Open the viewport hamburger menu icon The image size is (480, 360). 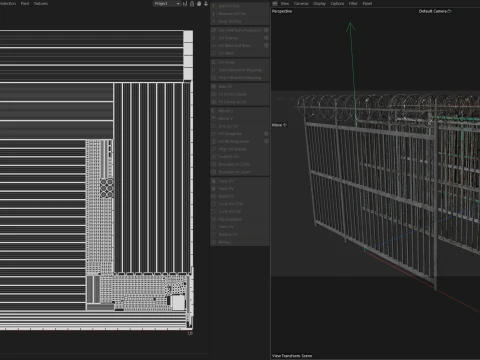pyautogui.click(x=275, y=3)
